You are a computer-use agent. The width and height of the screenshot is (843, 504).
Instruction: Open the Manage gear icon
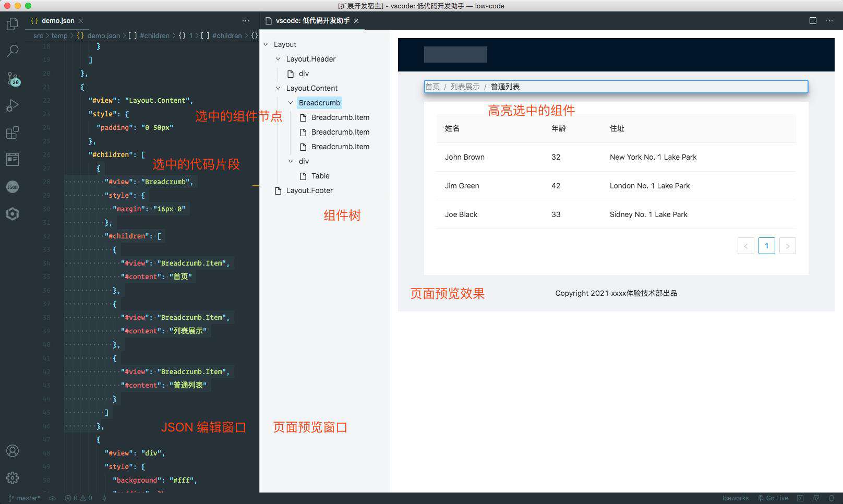pos(13,477)
